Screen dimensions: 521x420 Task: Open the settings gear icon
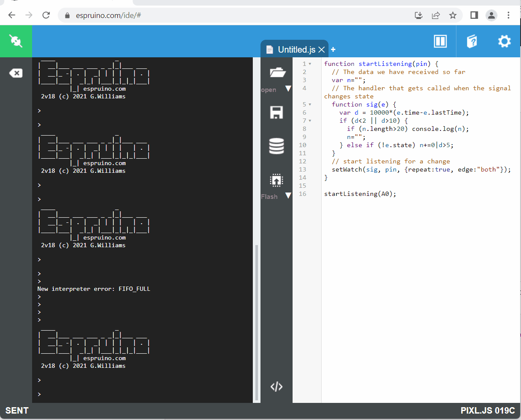pos(504,41)
